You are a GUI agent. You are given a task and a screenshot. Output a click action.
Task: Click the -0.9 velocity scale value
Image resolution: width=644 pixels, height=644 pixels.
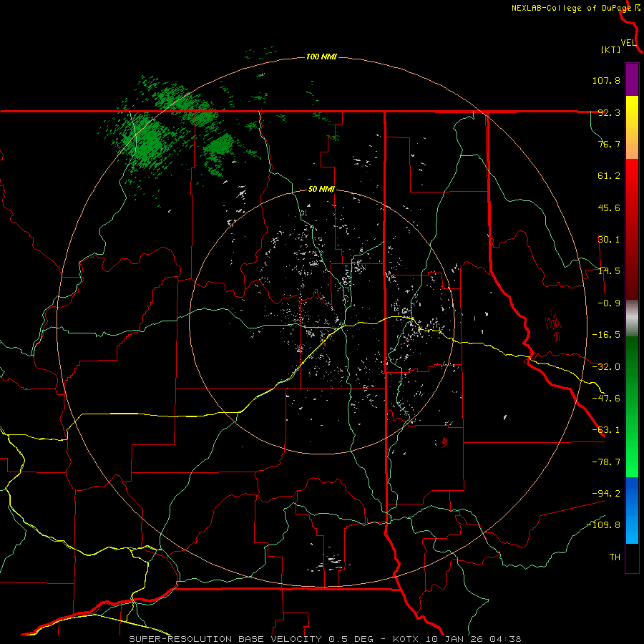[x=609, y=303]
